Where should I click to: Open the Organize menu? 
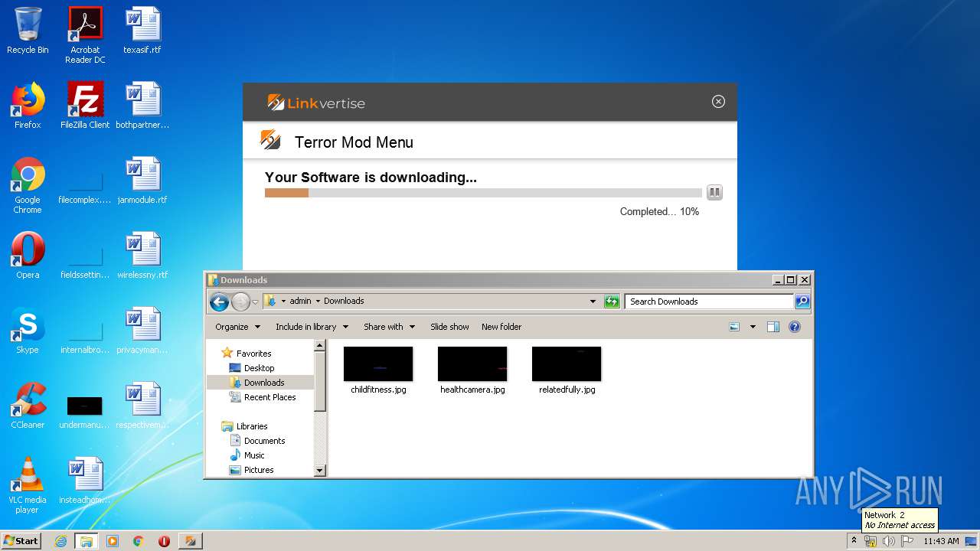tap(237, 327)
